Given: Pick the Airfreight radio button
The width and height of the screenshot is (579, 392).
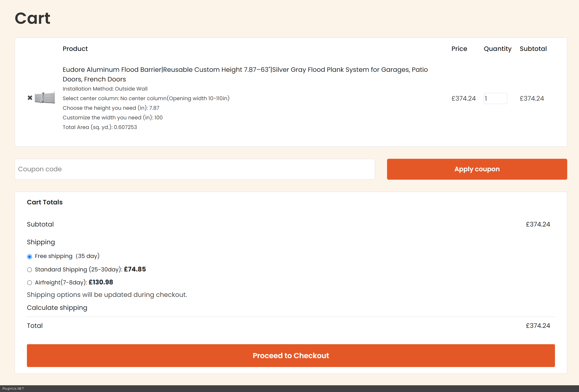Looking at the screenshot, I should coord(29,283).
